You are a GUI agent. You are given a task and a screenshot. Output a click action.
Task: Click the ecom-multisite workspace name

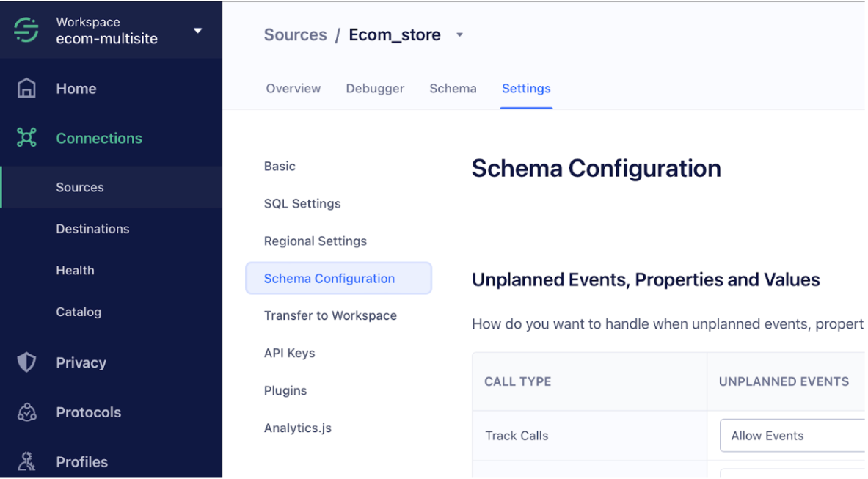point(107,39)
